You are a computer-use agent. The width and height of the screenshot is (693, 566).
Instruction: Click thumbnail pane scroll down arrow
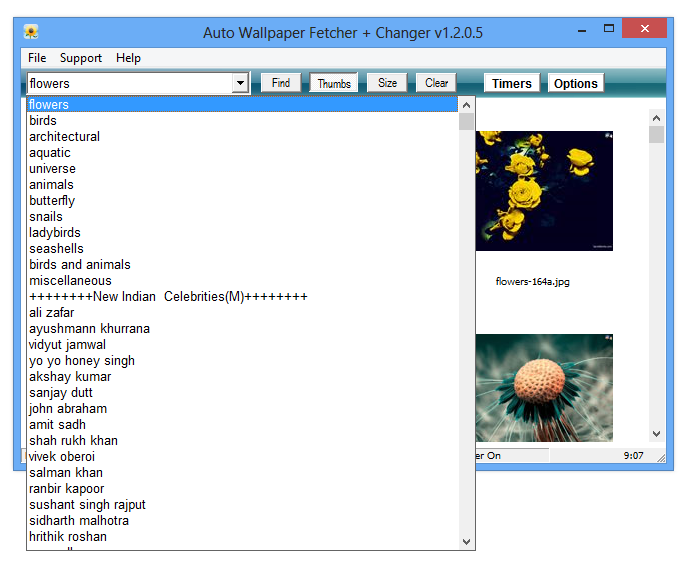click(656, 434)
